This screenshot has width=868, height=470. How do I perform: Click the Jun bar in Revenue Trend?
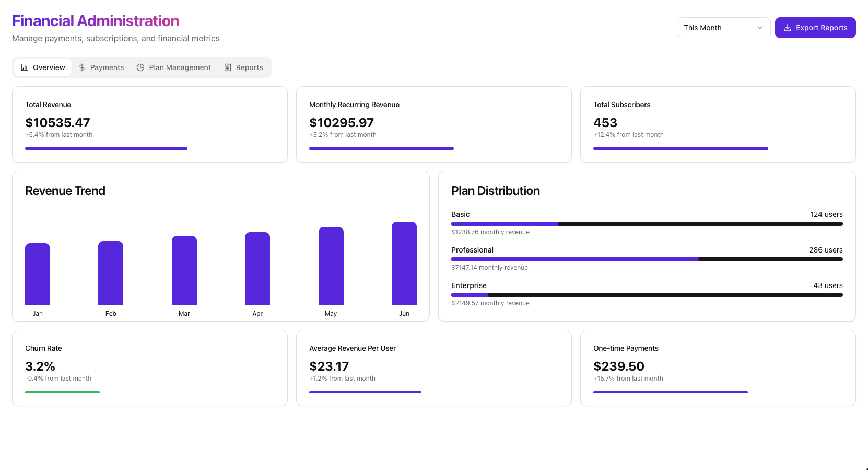pyautogui.click(x=404, y=263)
